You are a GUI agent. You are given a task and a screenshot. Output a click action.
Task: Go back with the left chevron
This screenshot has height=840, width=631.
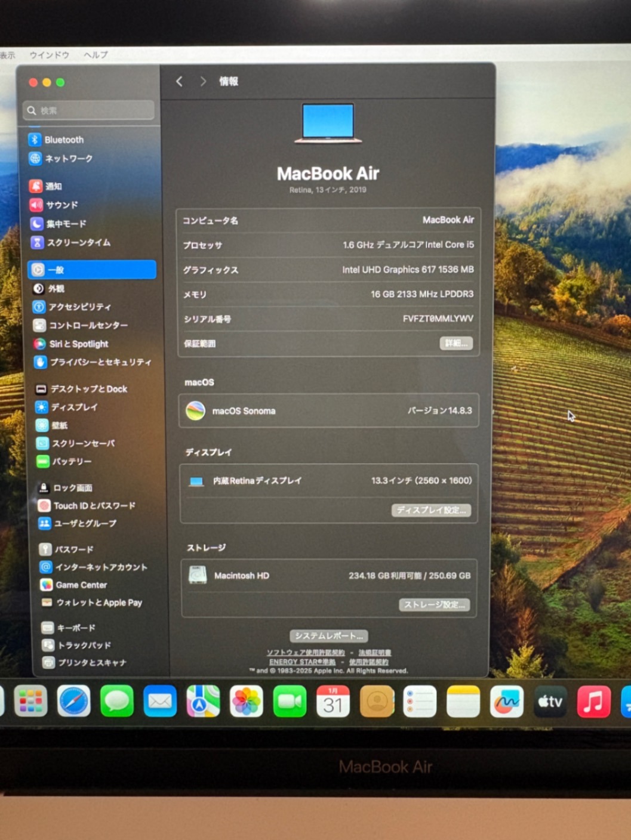[179, 81]
